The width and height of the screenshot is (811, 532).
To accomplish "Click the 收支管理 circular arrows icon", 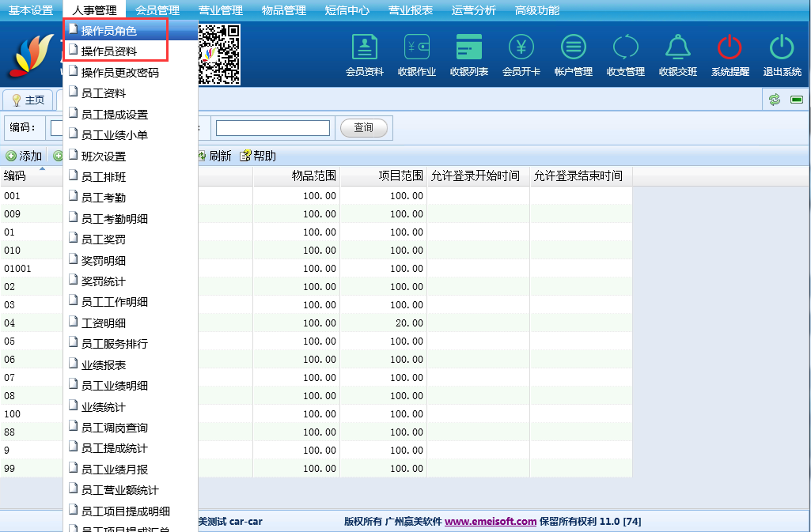I will click(626, 47).
